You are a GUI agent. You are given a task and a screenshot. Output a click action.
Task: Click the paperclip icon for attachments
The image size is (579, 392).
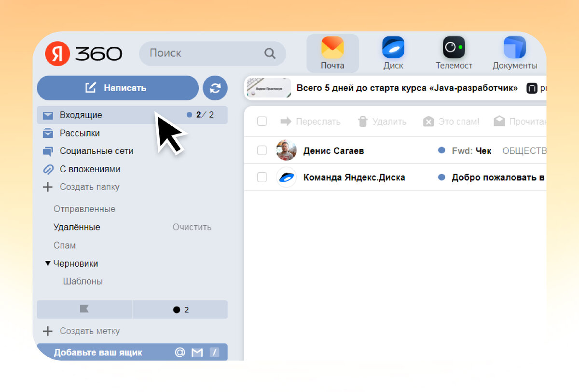48,169
